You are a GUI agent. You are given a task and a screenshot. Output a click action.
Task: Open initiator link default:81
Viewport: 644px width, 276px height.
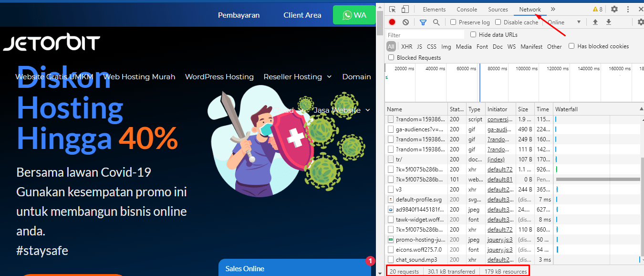pos(499,179)
